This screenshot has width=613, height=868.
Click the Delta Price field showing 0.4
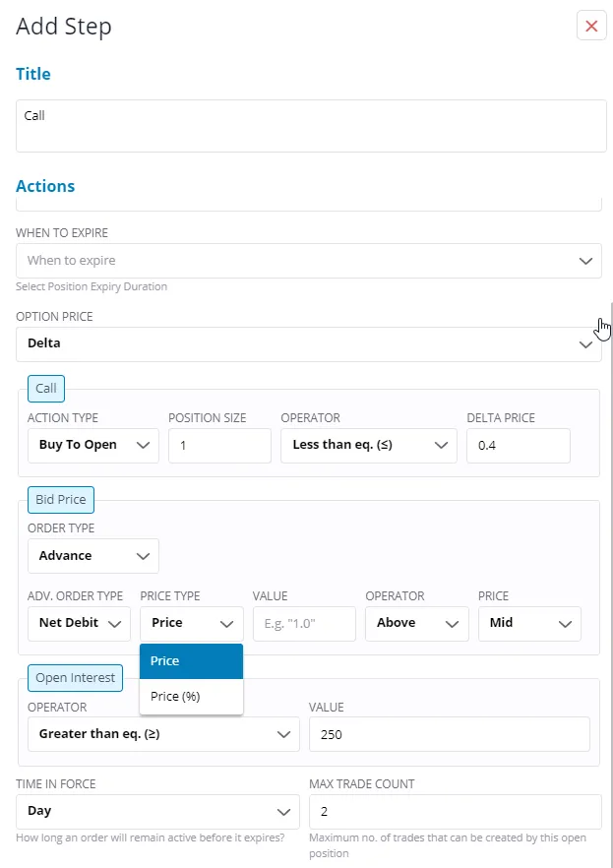(x=518, y=445)
